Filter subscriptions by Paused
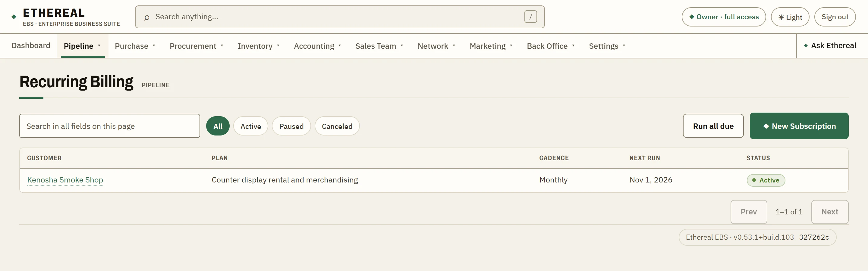Viewport: 868px width, 271px height. tap(291, 126)
